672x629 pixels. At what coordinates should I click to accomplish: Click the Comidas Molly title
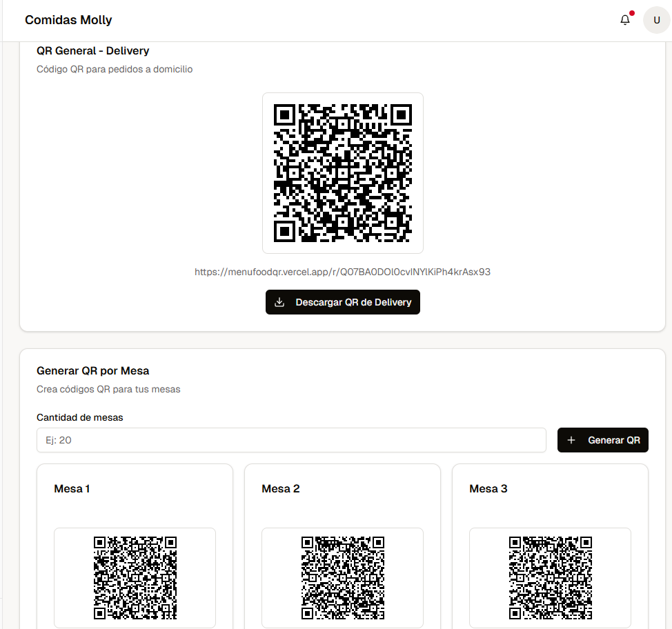click(68, 20)
